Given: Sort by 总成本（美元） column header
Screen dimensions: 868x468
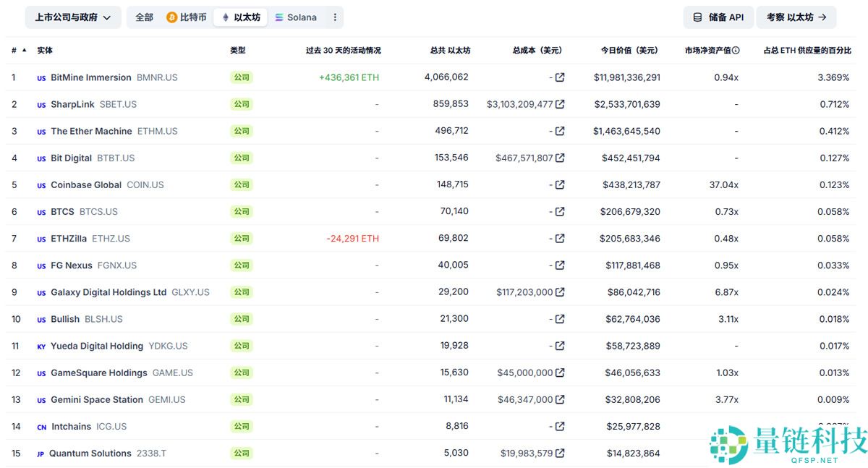Looking at the screenshot, I should pos(537,51).
